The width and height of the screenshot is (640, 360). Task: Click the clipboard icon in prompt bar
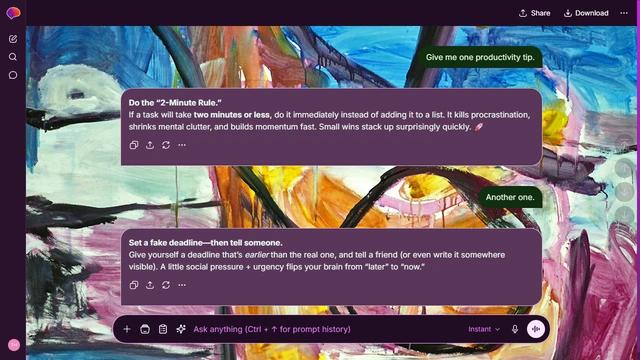click(x=163, y=329)
